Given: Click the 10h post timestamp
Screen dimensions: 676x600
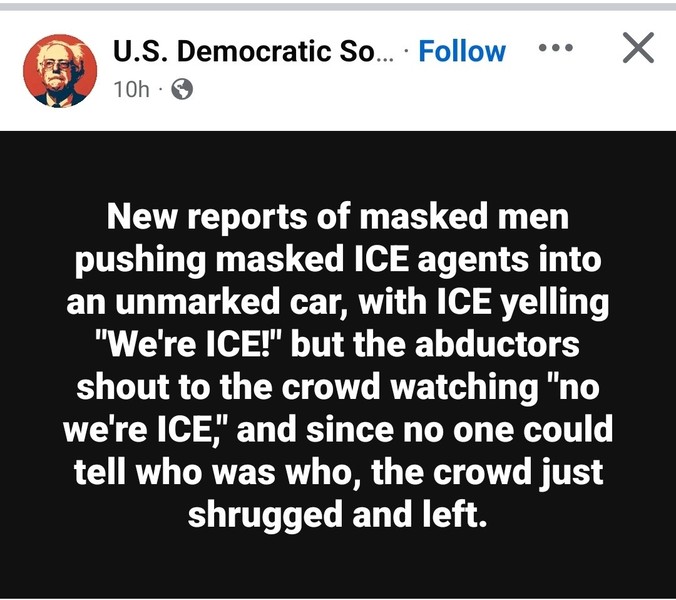Looking at the screenshot, I should click(x=131, y=90).
